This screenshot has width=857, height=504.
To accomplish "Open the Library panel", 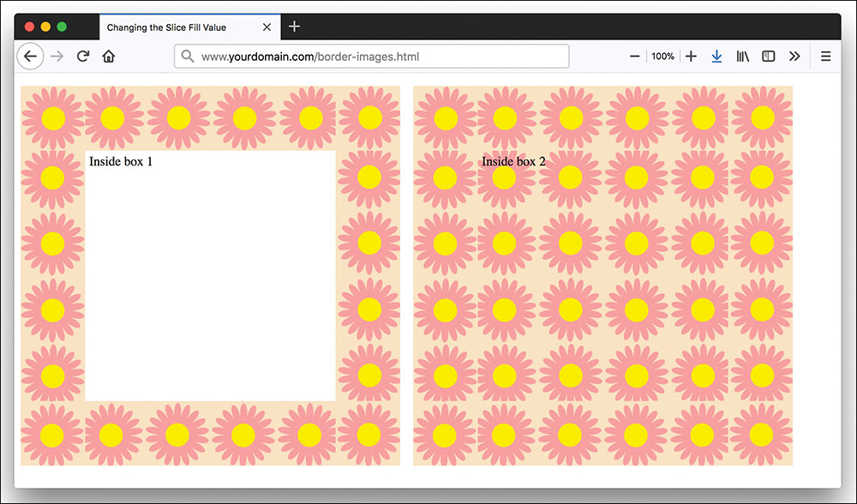I will [x=742, y=56].
